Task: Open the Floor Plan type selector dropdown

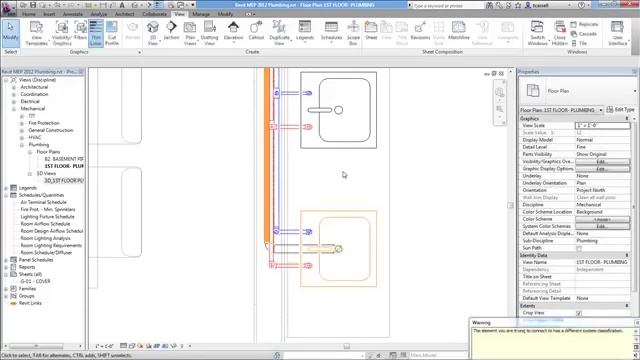Action: click(635, 91)
